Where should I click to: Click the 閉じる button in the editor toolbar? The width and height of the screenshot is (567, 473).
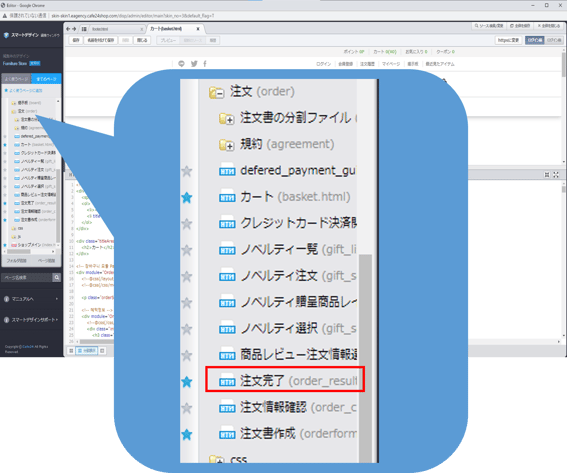[x=142, y=40]
